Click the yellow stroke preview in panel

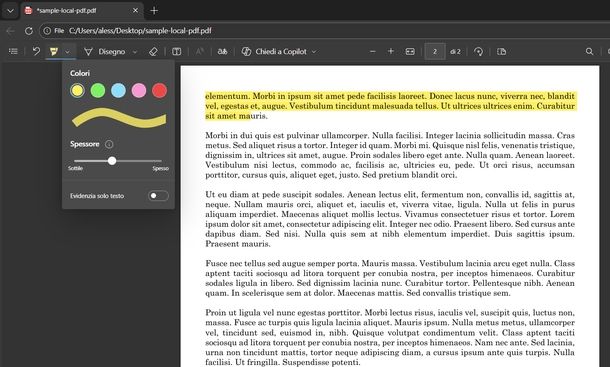click(119, 118)
